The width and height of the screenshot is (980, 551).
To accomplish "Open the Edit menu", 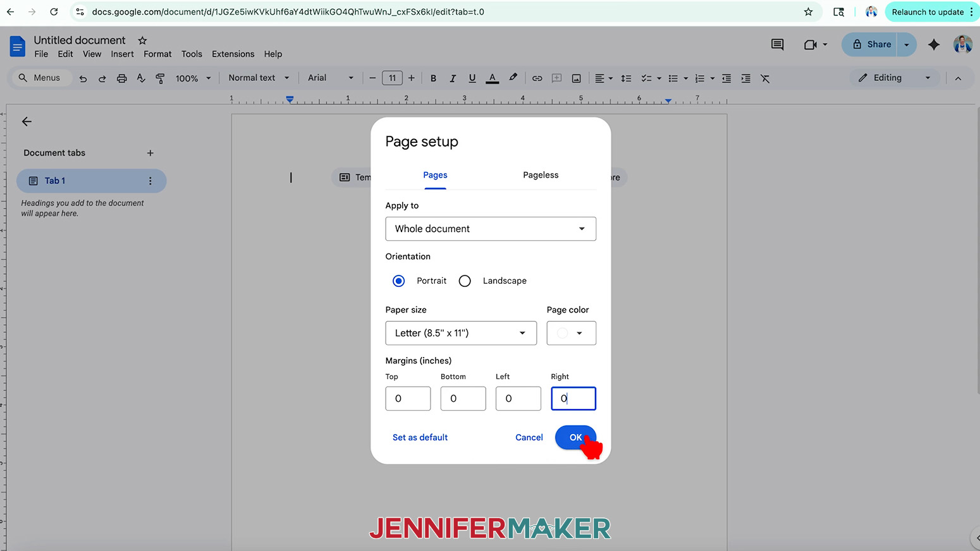I will (65, 54).
